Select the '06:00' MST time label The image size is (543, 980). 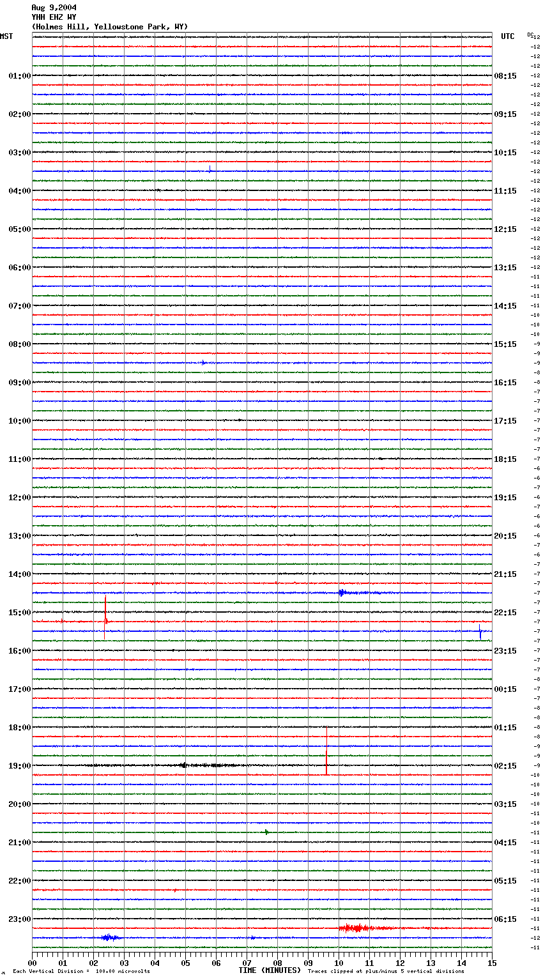point(20,268)
